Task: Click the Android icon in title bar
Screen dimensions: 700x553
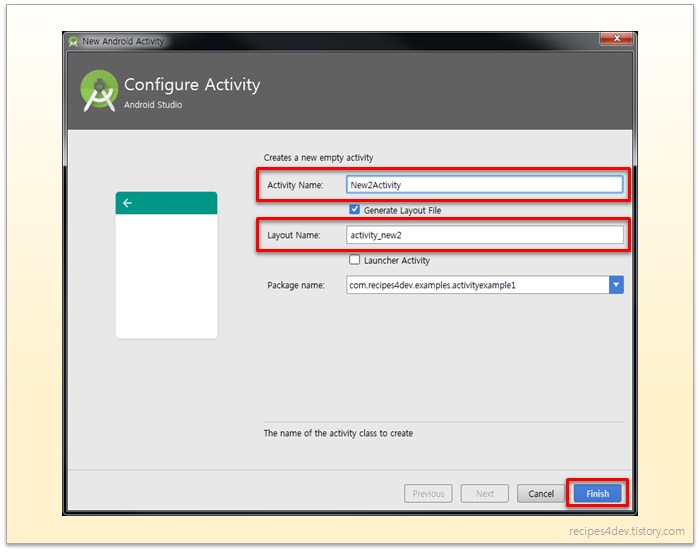Action: [x=73, y=42]
